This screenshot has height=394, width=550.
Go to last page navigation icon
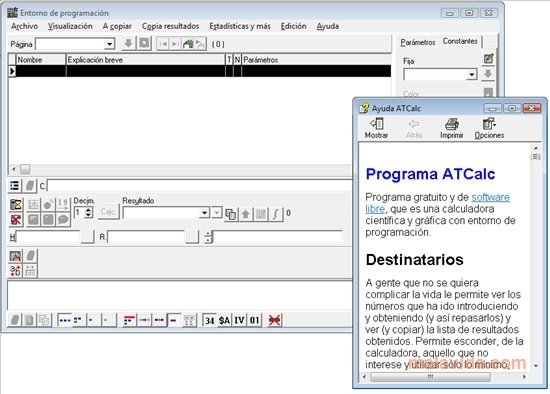coord(175,44)
